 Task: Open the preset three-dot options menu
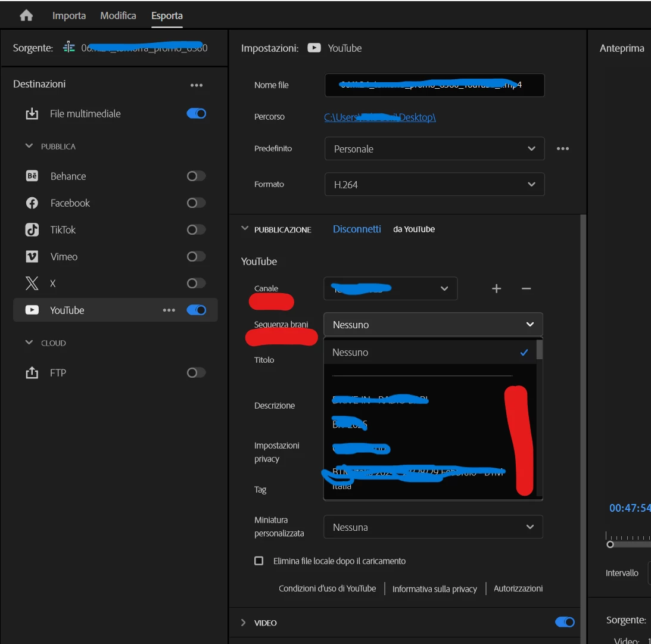563,149
